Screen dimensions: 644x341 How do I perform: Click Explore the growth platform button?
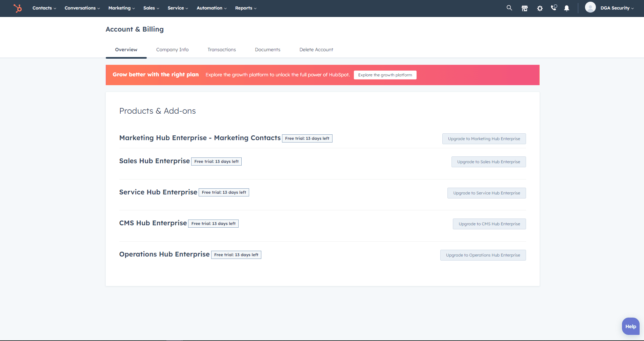pyautogui.click(x=385, y=75)
